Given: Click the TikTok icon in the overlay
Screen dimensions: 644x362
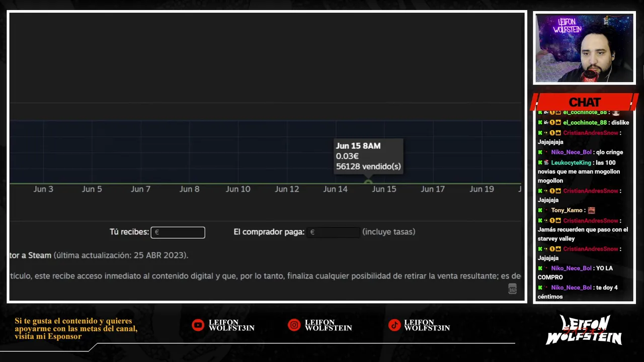Looking at the screenshot, I should point(394,325).
